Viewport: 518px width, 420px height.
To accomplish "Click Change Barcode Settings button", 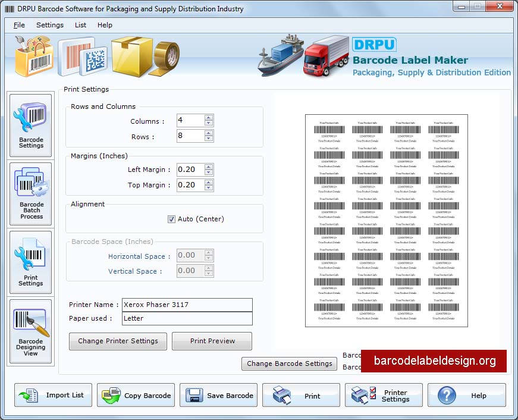I will point(290,363).
